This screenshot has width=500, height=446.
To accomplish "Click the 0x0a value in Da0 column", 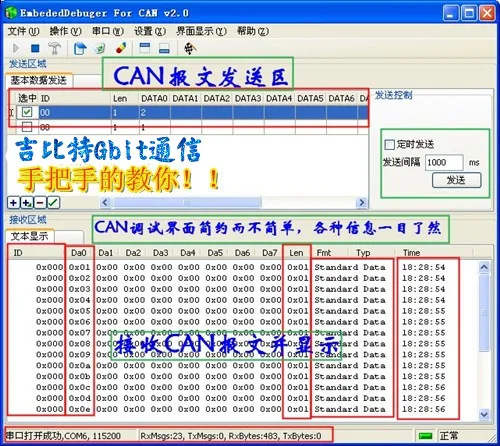I will (80, 365).
